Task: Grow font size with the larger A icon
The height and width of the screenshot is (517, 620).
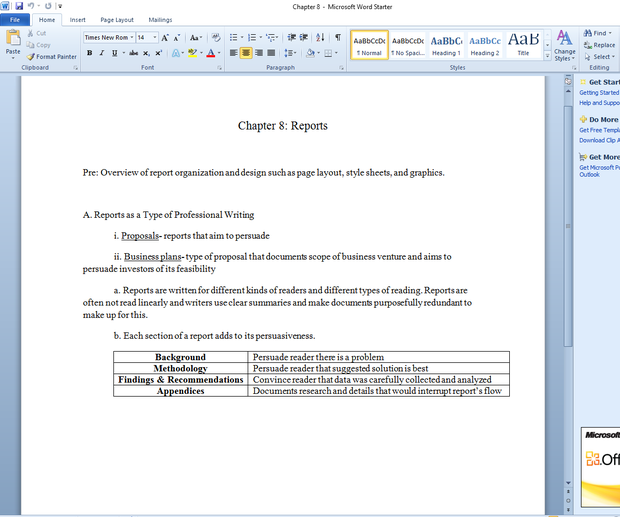Action: click(x=165, y=38)
